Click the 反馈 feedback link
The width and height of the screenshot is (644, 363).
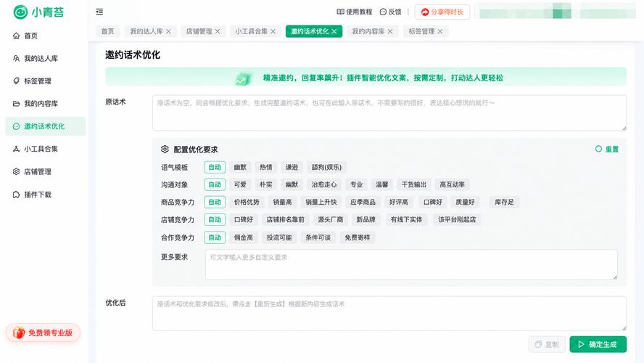[x=390, y=12]
